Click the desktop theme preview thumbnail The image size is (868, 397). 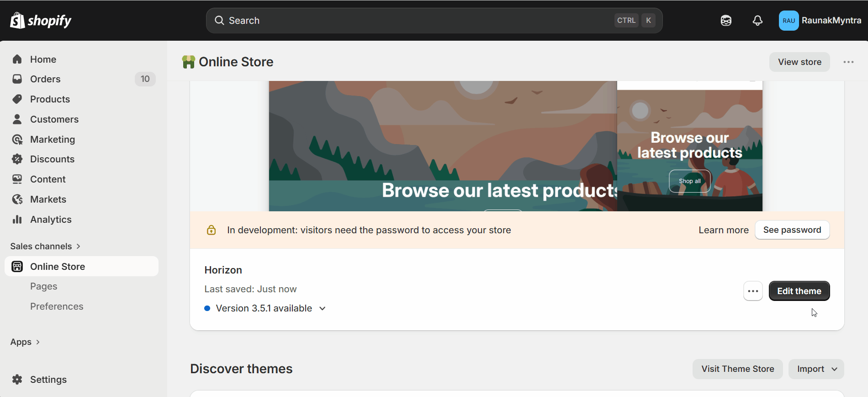click(x=443, y=146)
